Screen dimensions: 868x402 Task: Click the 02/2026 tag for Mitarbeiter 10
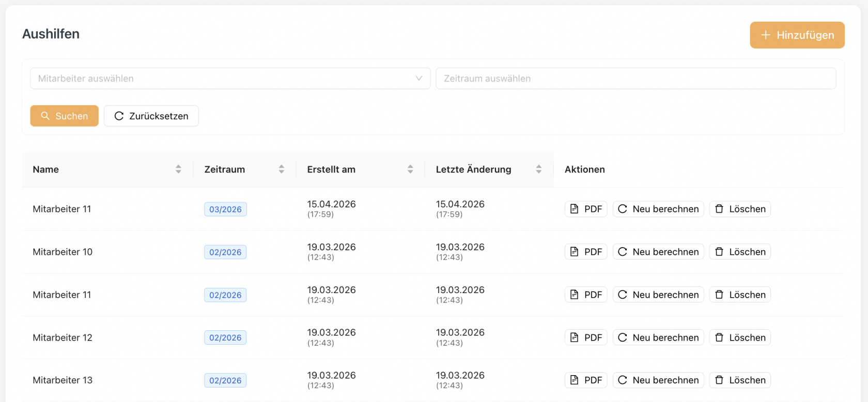tap(225, 252)
